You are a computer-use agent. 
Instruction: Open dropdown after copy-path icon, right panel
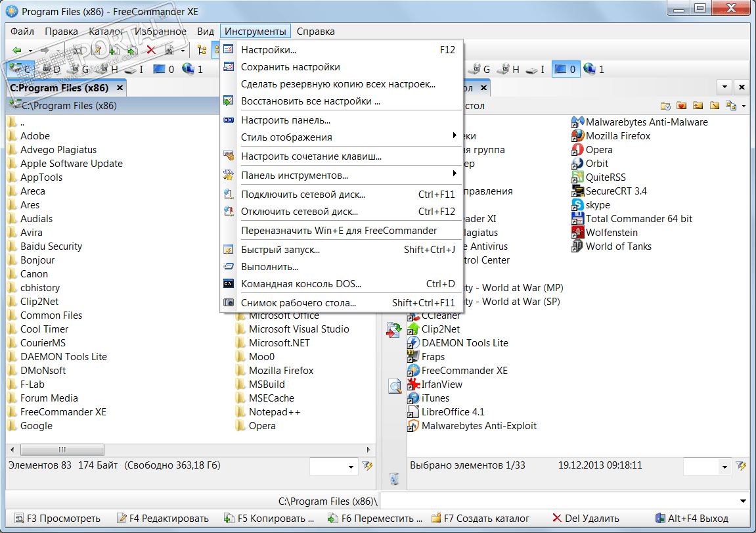(744, 106)
